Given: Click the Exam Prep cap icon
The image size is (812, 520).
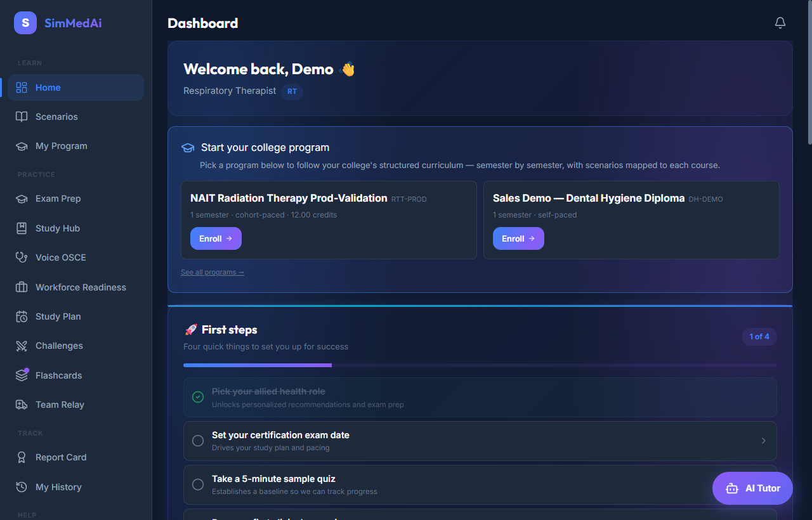Looking at the screenshot, I should [x=22, y=198].
